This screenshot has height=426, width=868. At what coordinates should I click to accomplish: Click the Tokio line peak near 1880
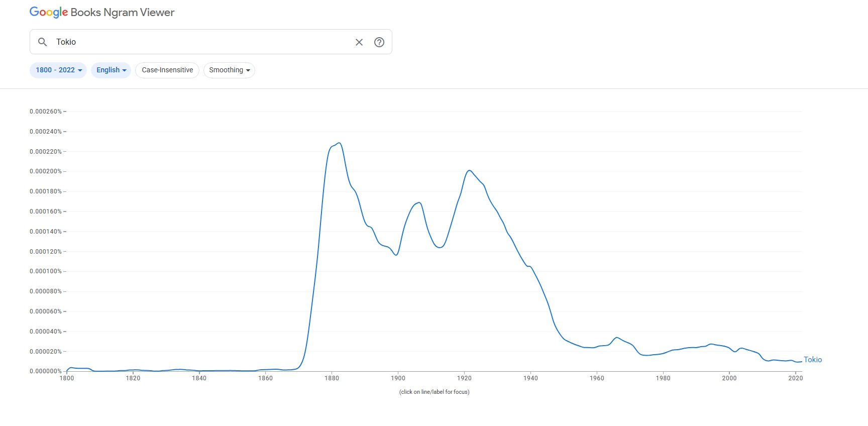[340, 143]
